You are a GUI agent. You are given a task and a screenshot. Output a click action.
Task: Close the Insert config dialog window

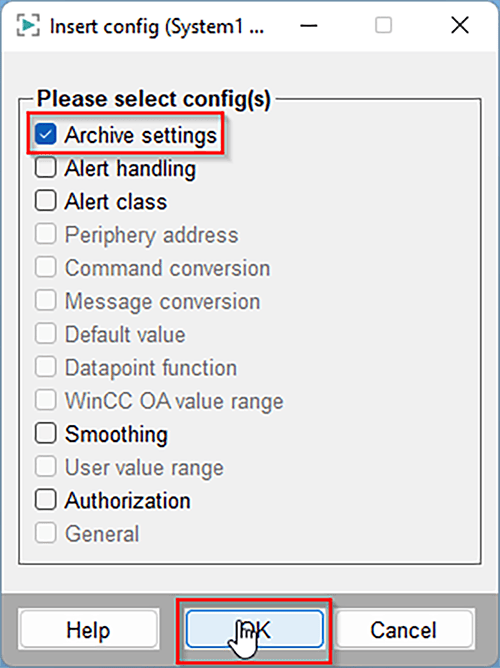point(460,26)
